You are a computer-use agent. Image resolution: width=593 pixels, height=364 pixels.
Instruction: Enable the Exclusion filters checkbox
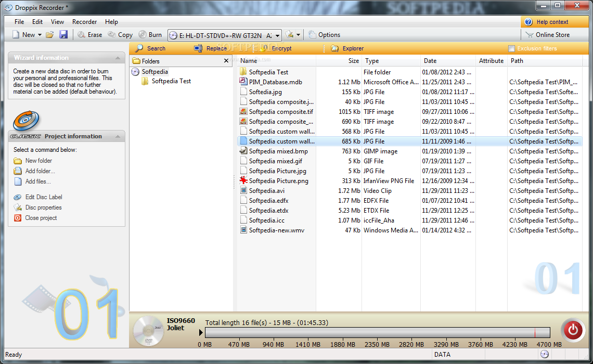pos(512,48)
